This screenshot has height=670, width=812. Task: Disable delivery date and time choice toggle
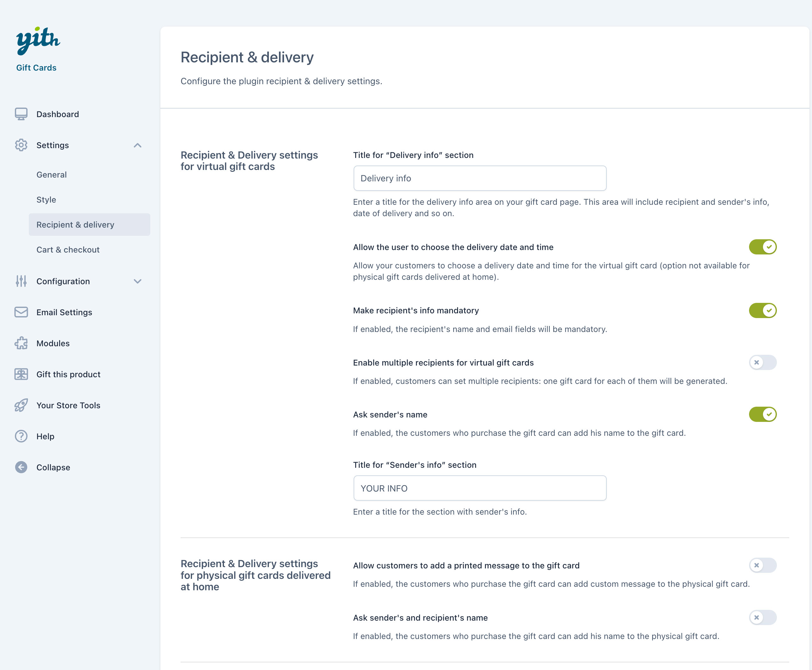(x=762, y=247)
